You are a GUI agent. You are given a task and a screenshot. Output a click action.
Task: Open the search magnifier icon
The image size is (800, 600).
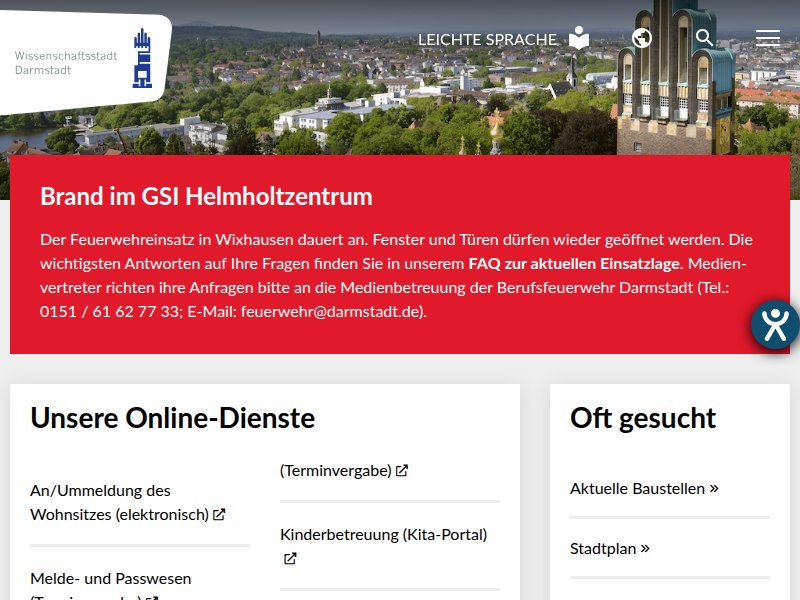click(x=704, y=38)
